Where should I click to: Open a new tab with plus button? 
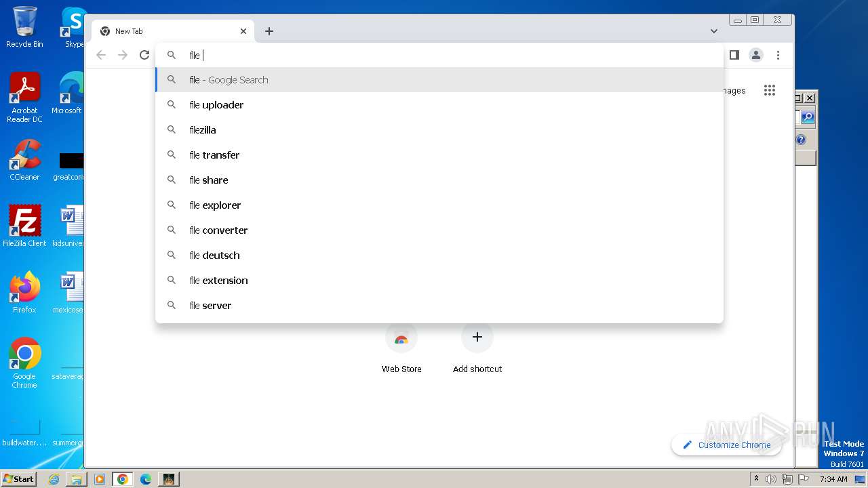tap(269, 31)
